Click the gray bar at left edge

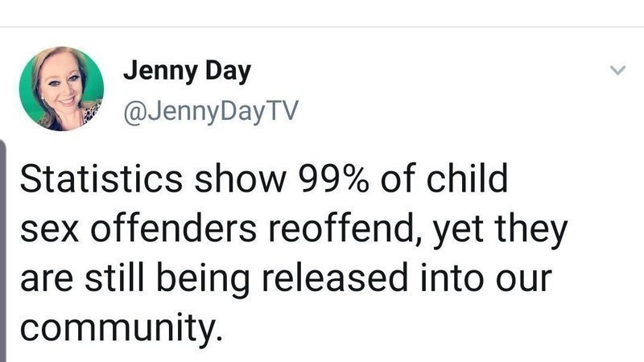3,250
